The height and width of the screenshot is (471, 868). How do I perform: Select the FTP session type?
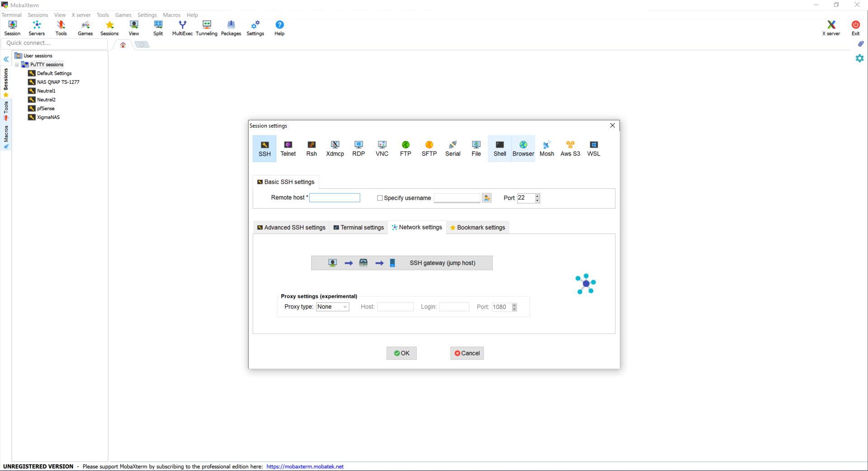click(x=406, y=148)
